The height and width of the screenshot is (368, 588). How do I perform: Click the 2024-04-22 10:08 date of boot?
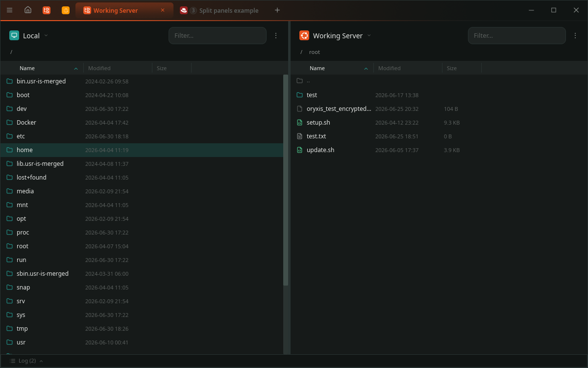(x=107, y=95)
